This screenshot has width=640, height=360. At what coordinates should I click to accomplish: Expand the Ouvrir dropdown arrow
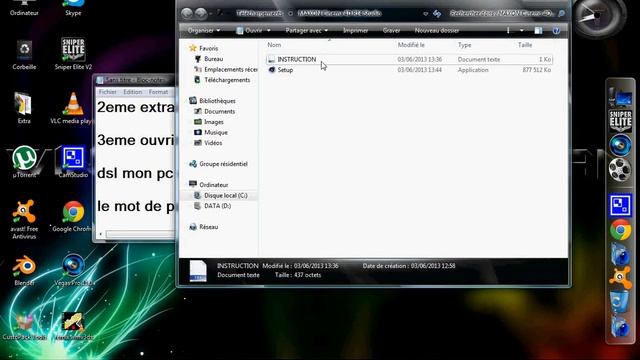pos(269,31)
